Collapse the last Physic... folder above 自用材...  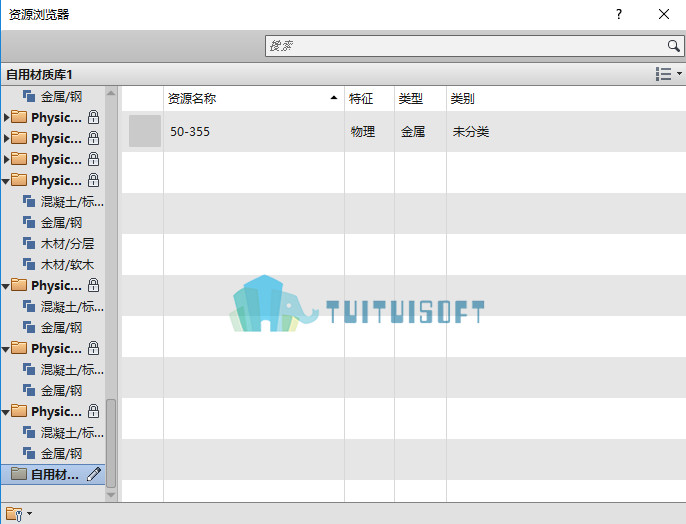point(6,412)
